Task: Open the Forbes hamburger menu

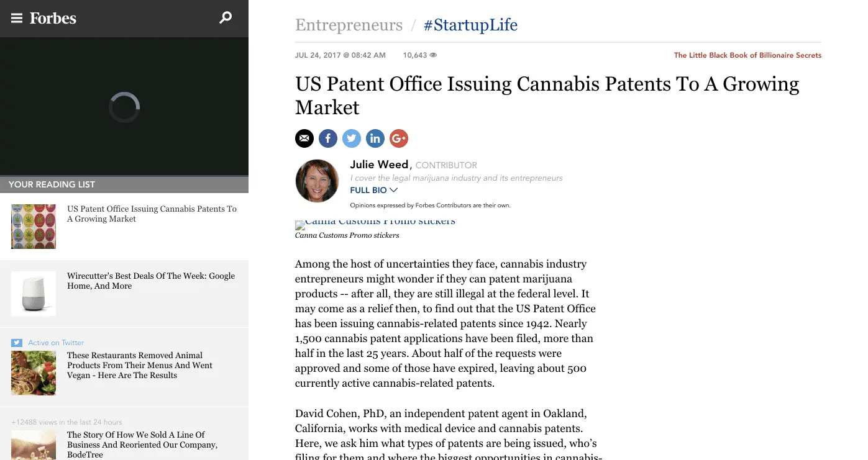Action: pos(17,19)
